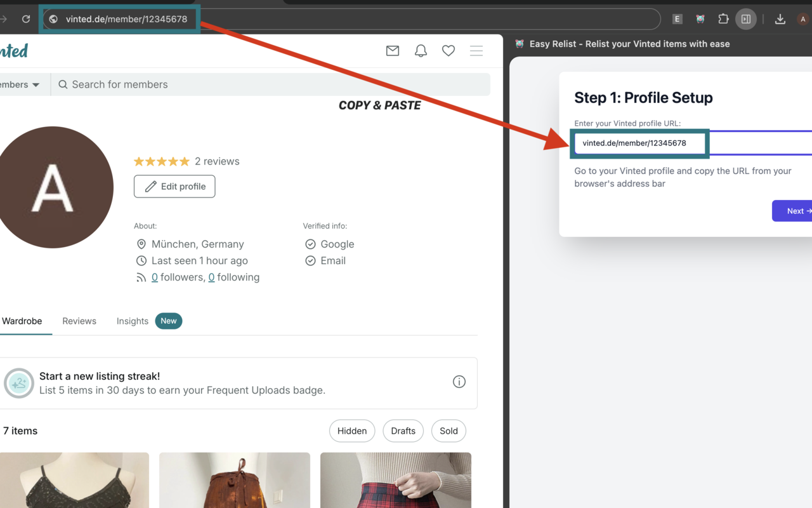Screen dimensions: 812x508
Task: Expand the Vinted hamburger menu
Action: 476,51
